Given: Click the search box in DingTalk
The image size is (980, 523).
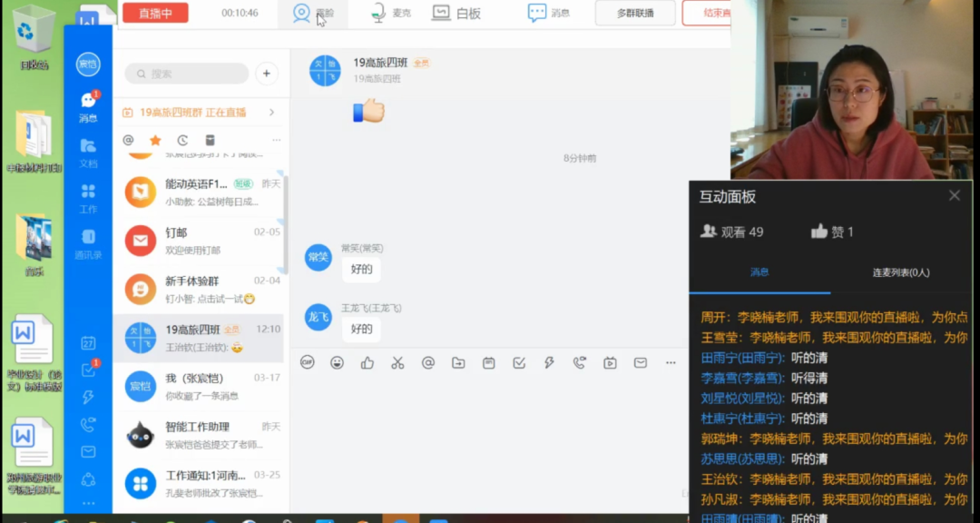Looking at the screenshot, I should [x=187, y=74].
